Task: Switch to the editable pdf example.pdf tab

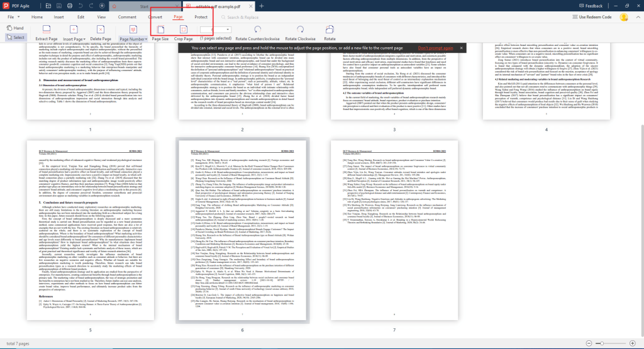Action: 218,6
